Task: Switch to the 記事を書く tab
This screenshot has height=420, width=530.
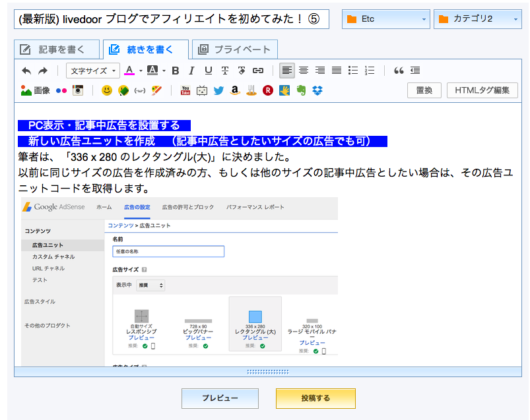Action: (x=57, y=49)
